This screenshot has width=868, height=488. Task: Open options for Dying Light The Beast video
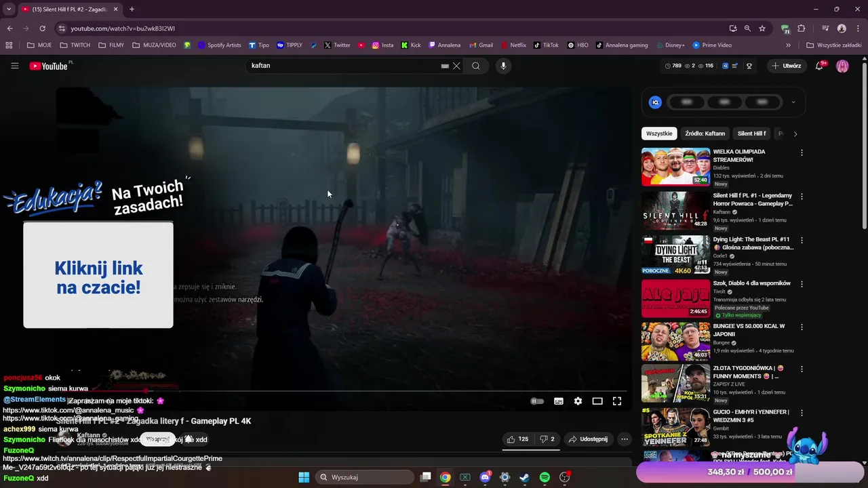(802, 240)
